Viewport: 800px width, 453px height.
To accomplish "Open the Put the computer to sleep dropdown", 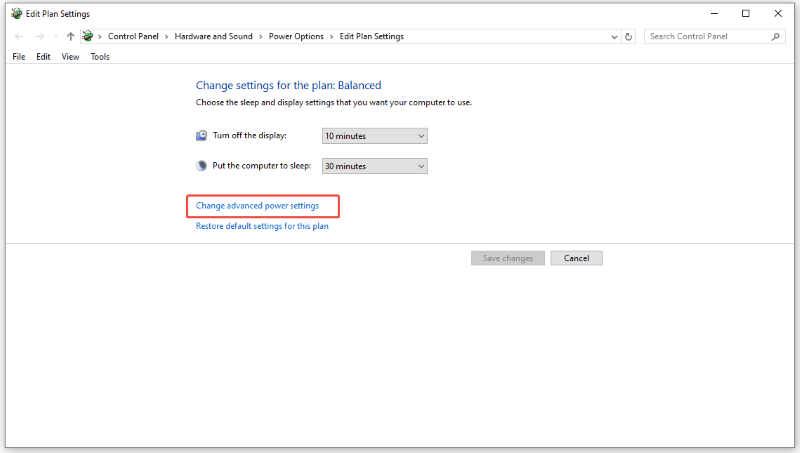I will point(374,166).
